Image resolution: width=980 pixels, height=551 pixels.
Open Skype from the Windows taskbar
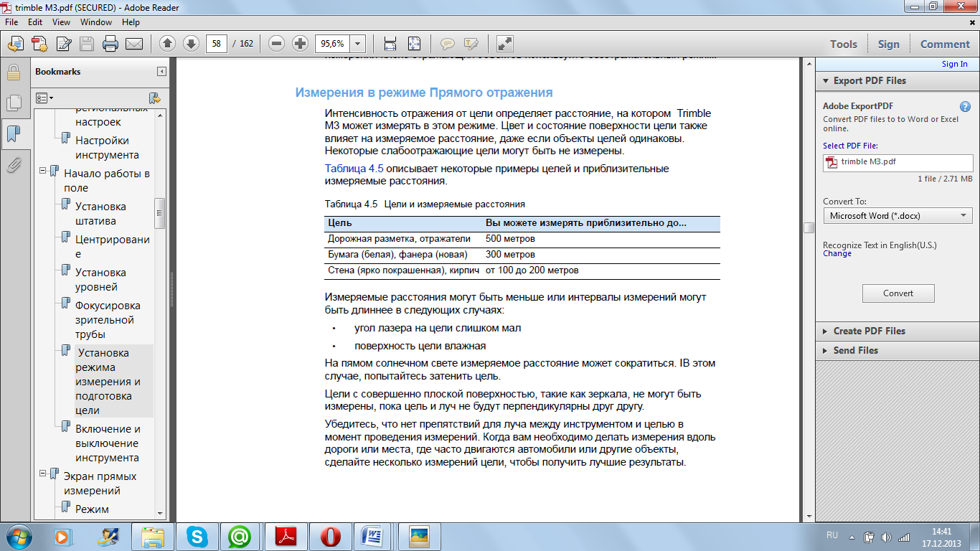[x=197, y=536]
